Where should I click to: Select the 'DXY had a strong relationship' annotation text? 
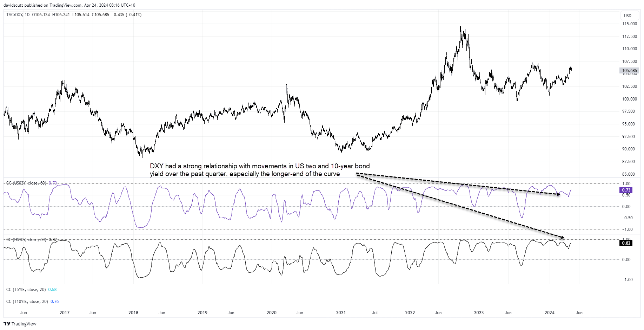tap(260, 170)
